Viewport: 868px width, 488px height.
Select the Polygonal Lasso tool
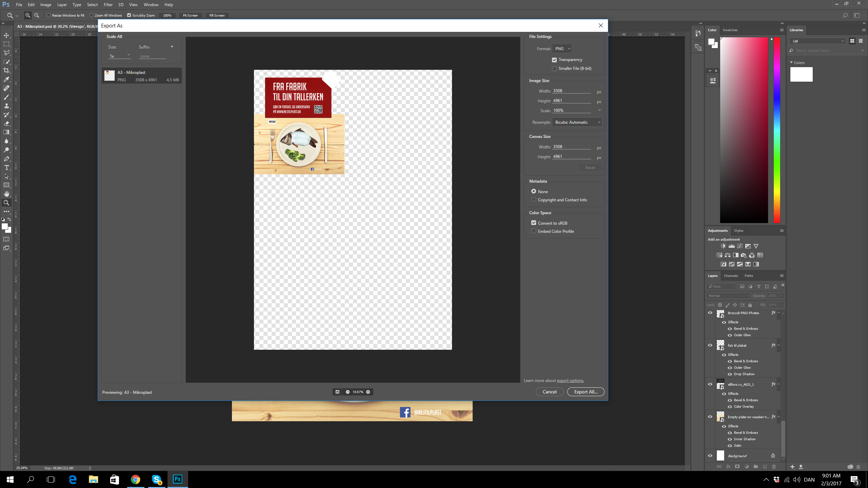6,53
